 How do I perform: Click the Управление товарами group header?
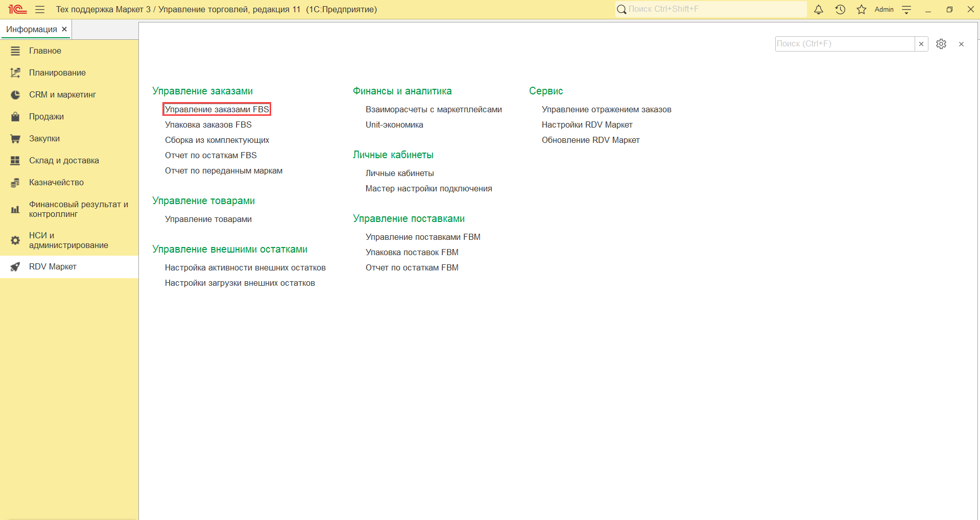[x=204, y=201]
